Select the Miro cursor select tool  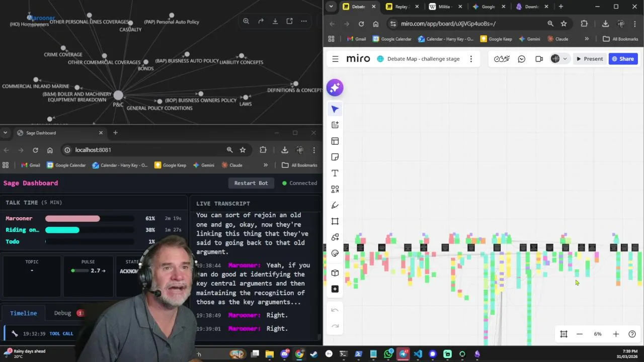tap(335, 109)
